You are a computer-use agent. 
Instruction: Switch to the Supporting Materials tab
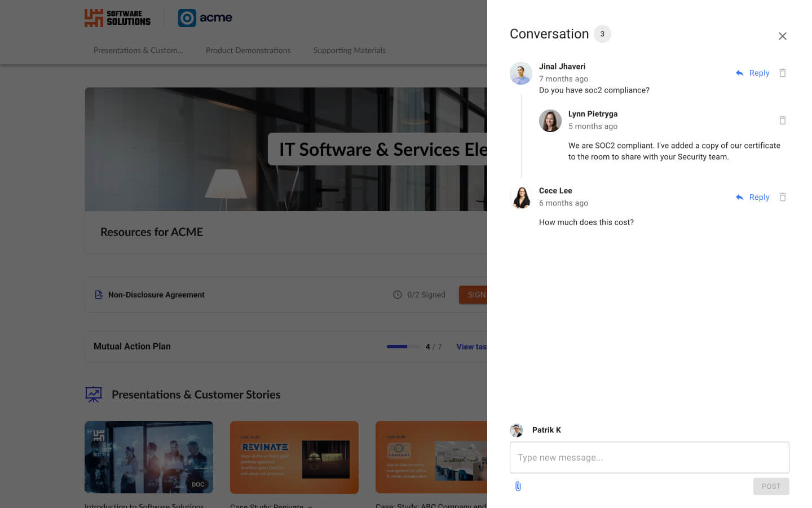[x=350, y=50]
